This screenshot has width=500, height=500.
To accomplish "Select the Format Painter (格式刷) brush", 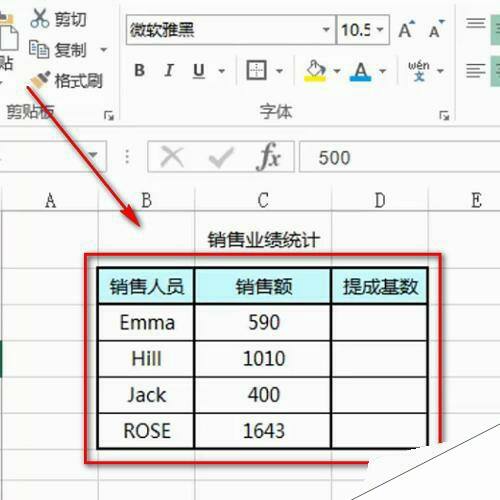I will (67, 80).
